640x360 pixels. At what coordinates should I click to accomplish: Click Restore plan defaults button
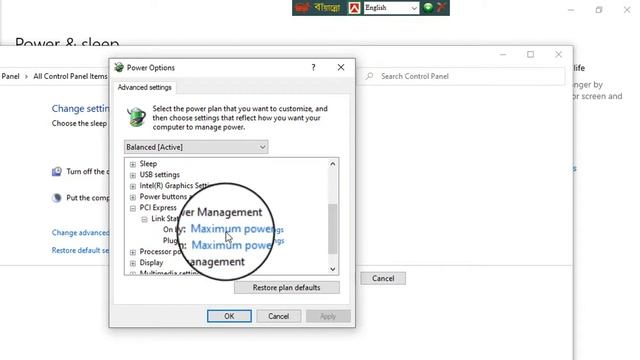coord(287,288)
